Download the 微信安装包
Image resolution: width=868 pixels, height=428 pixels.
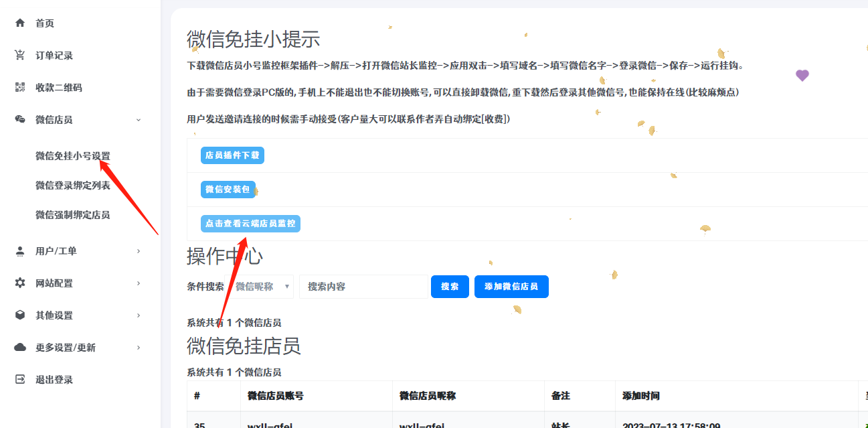tap(228, 189)
